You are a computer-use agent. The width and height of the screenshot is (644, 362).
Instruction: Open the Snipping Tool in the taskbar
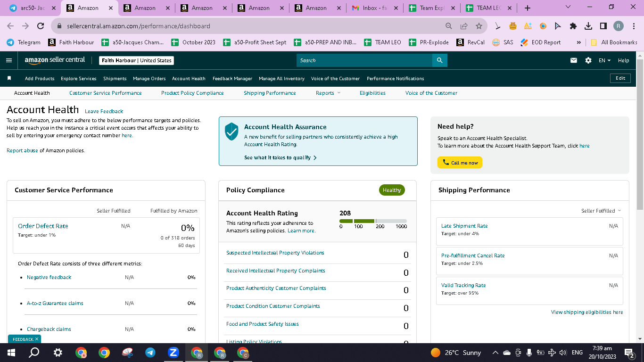pos(127,353)
